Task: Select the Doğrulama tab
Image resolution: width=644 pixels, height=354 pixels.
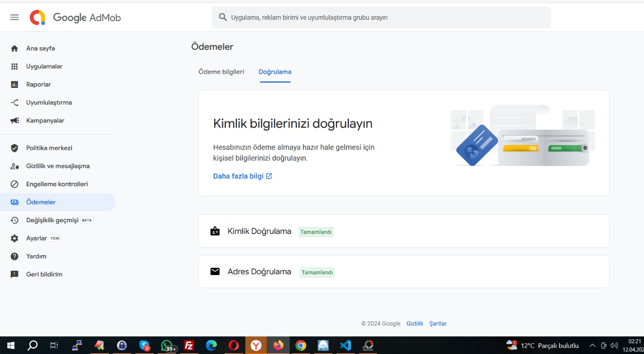Action: pyautogui.click(x=275, y=72)
